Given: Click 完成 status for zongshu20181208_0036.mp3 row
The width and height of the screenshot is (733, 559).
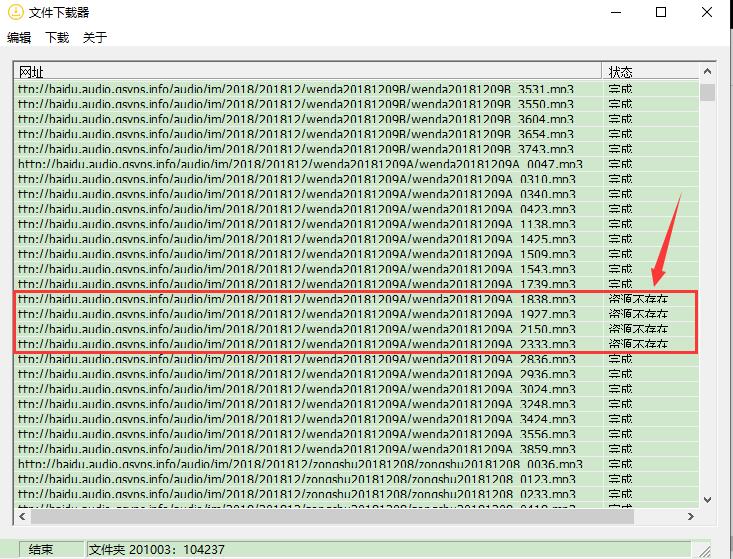Looking at the screenshot, I should (x=620, y=464).
